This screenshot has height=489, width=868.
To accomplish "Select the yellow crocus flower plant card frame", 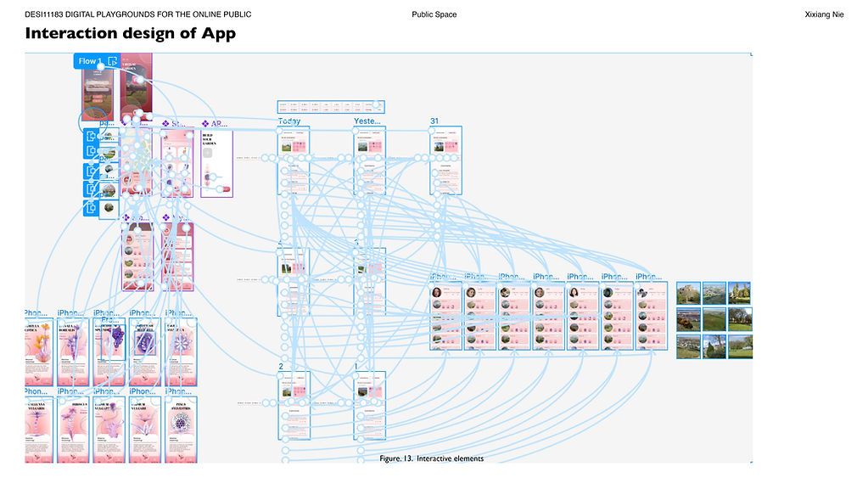I will click(x=39, y=351).
